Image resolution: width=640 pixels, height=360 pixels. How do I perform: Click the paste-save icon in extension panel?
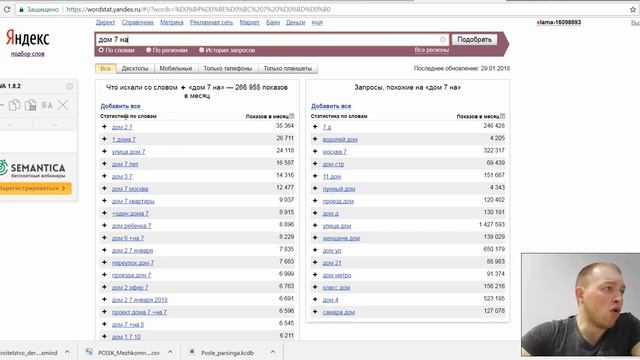31,105
